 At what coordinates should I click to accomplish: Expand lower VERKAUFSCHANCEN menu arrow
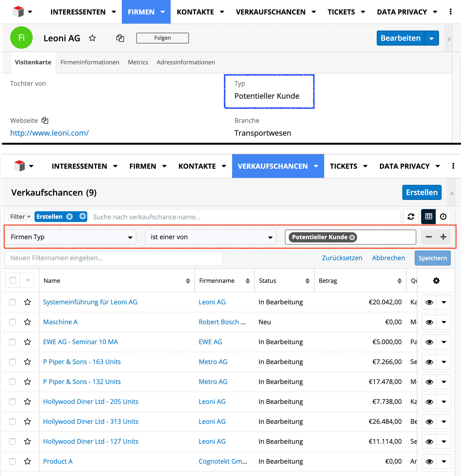pyautogui.click(x=316, y=166)
